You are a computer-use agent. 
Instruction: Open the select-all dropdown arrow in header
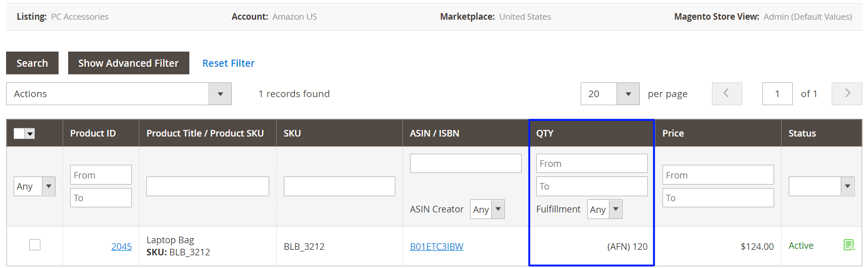point(30,133)
